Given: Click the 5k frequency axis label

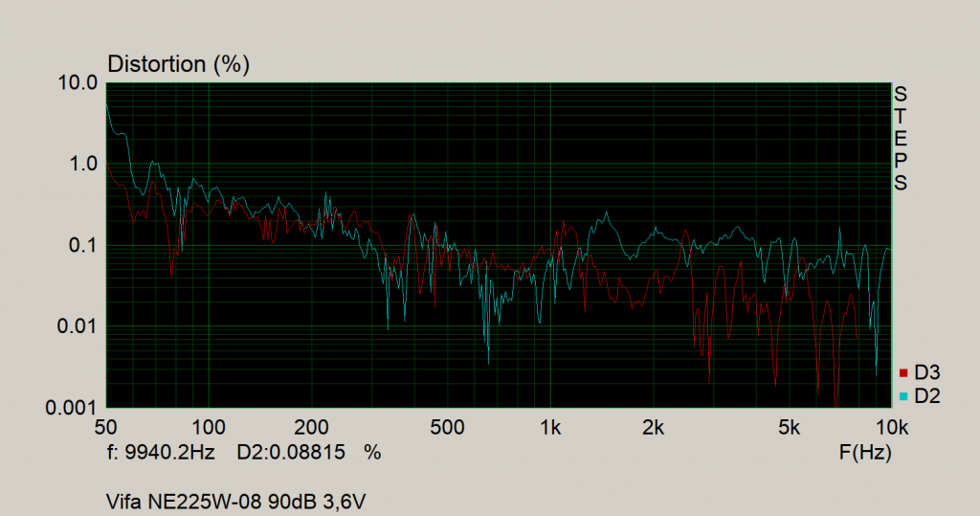Looking at the screenshot, I should (x=789, y=427).
